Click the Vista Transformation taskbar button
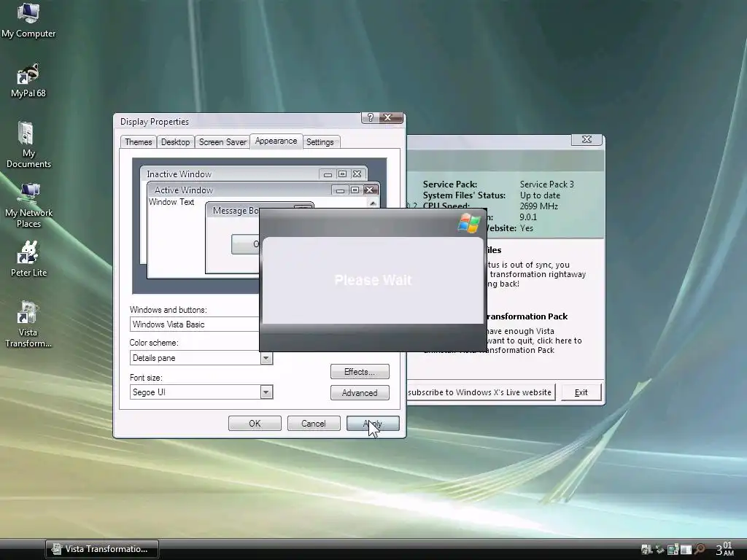 [x=102, y=549]
